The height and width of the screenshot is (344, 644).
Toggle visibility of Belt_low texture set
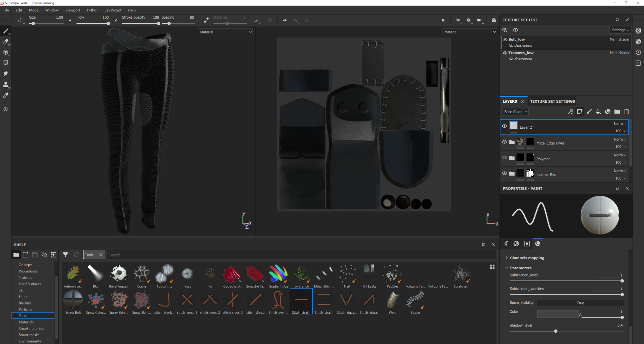click(x=505, y=40)
